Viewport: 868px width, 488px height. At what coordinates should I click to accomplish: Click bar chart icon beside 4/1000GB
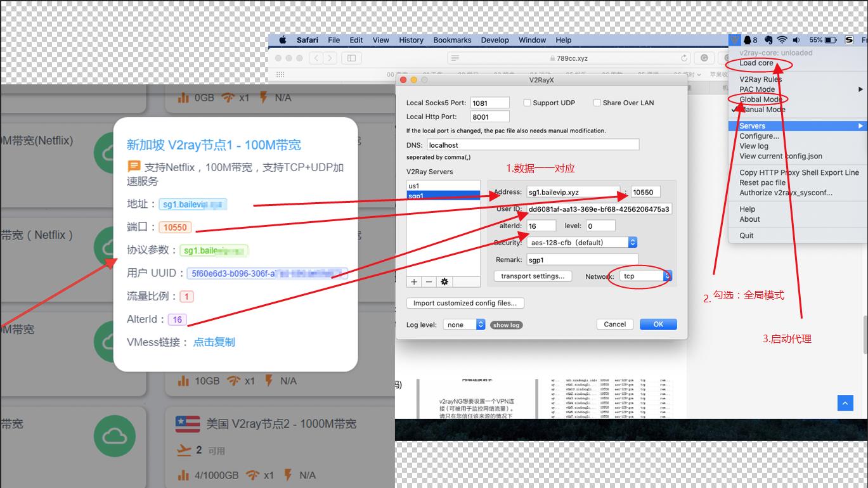click(183, 475)
